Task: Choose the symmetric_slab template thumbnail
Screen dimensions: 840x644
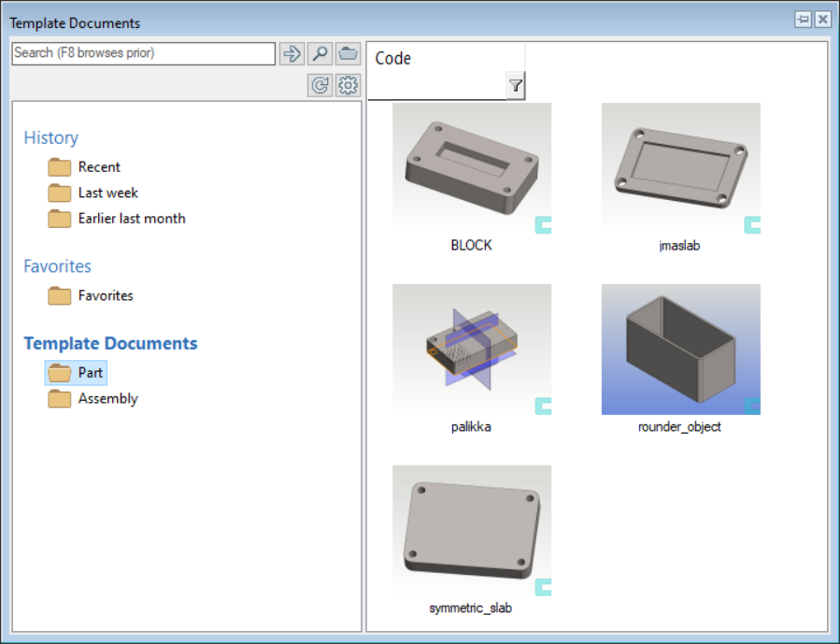Action: pos(472,531)
